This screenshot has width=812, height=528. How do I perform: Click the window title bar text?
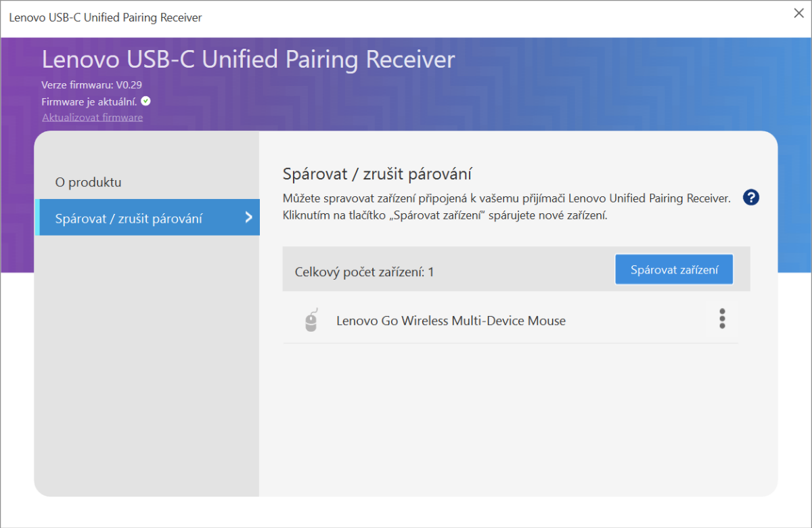point(106,18)
